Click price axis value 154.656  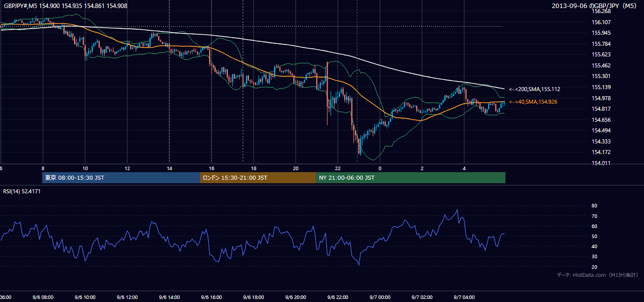(600, 120)
